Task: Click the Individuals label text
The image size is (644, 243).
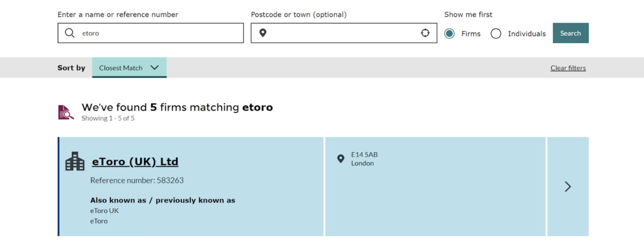Action: (x=527, y=34)
